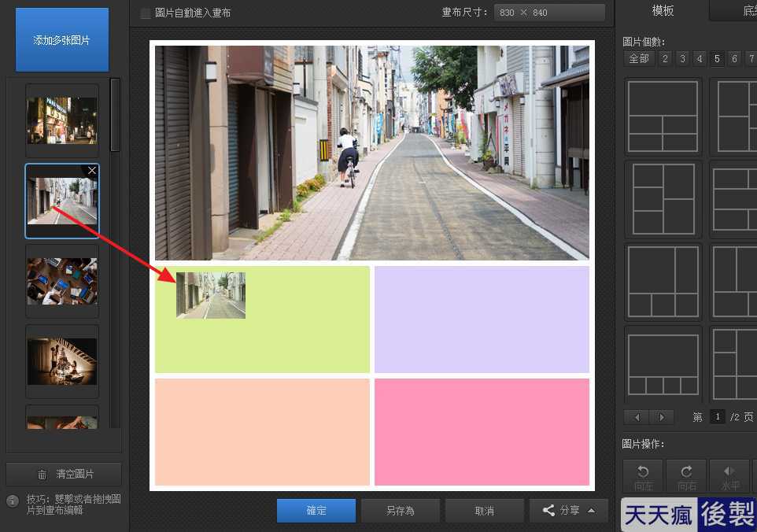Viewport: 757px width, 532px height.
Task: Click the thumbnail list scrollbar
Action: coord(115,115)
